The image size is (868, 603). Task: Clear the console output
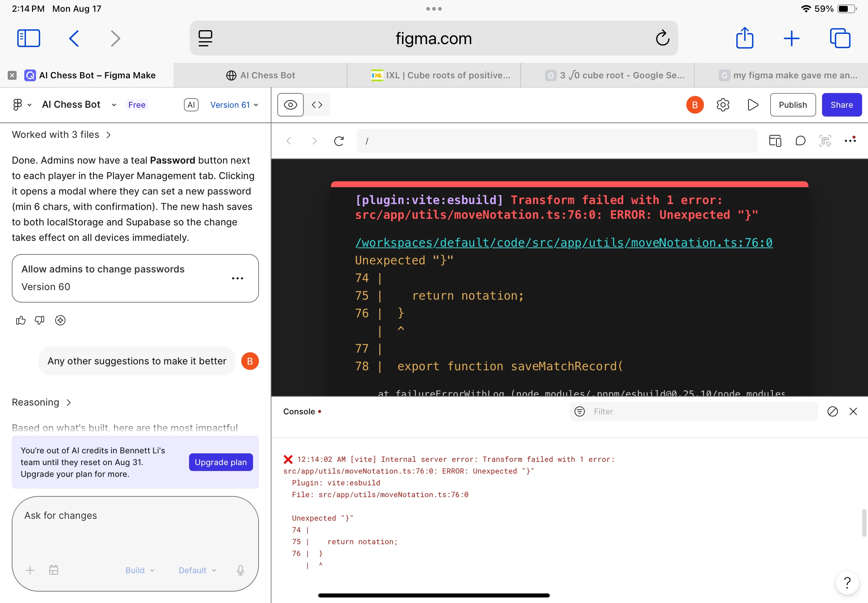(832, 411)
